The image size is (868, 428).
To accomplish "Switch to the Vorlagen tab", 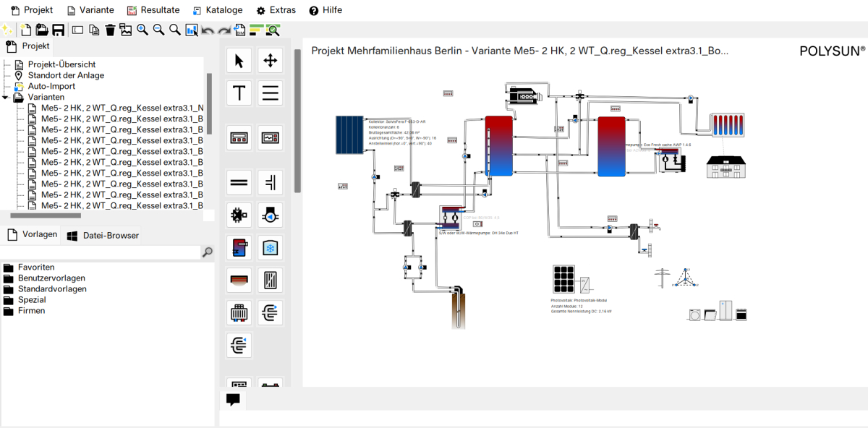I will (32, 235).
